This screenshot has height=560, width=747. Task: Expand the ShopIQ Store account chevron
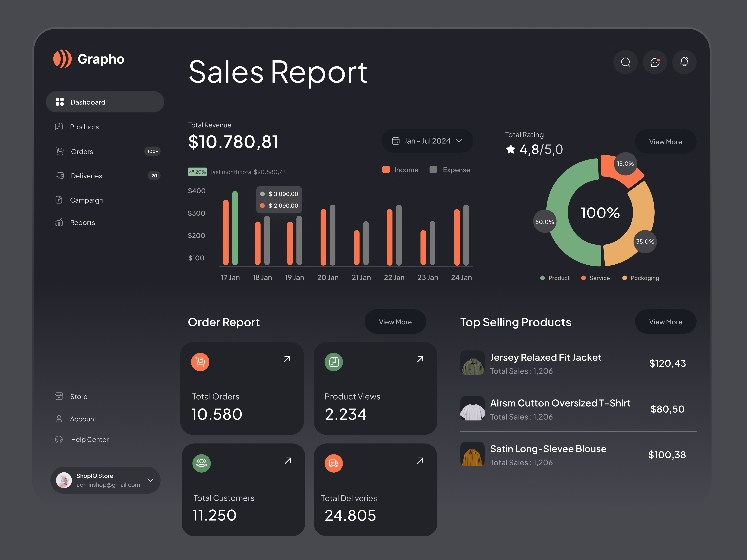pos(150,480)
